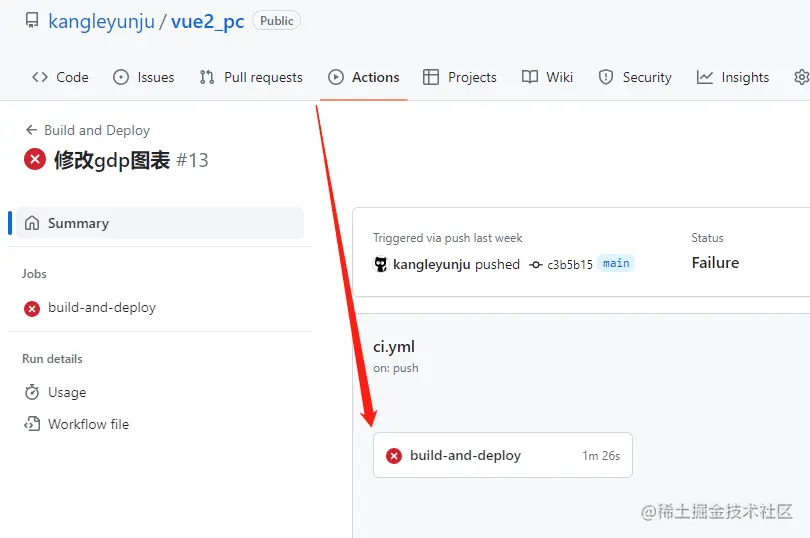View the Insights tab

click(x=733, y=77)
